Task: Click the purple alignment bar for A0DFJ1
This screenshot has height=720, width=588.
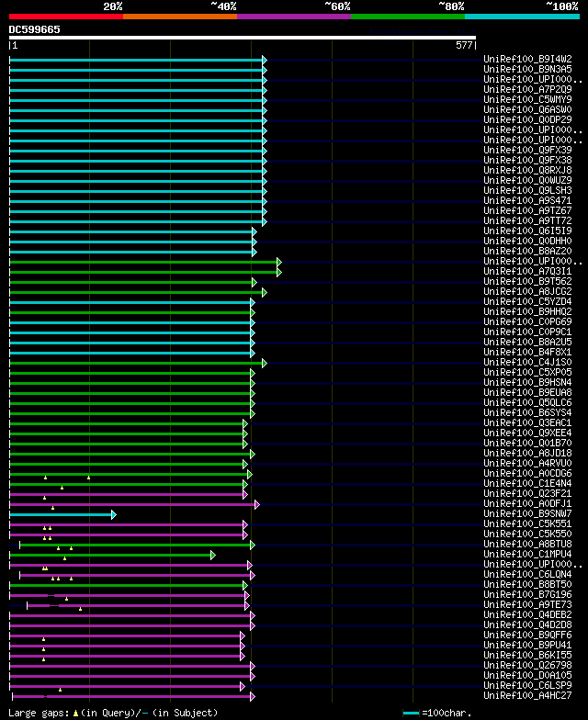Action: (x=132, y=505)
